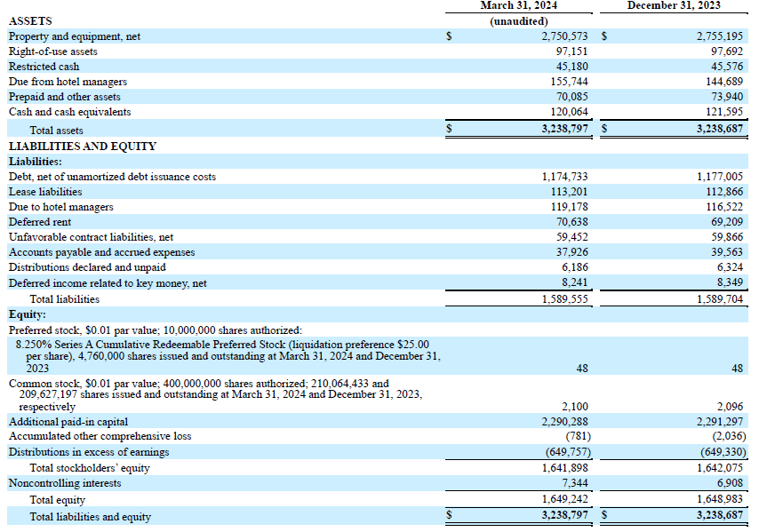
Task: Select the Unfavorable contract liabilities, net label
Action: (91, 237)
